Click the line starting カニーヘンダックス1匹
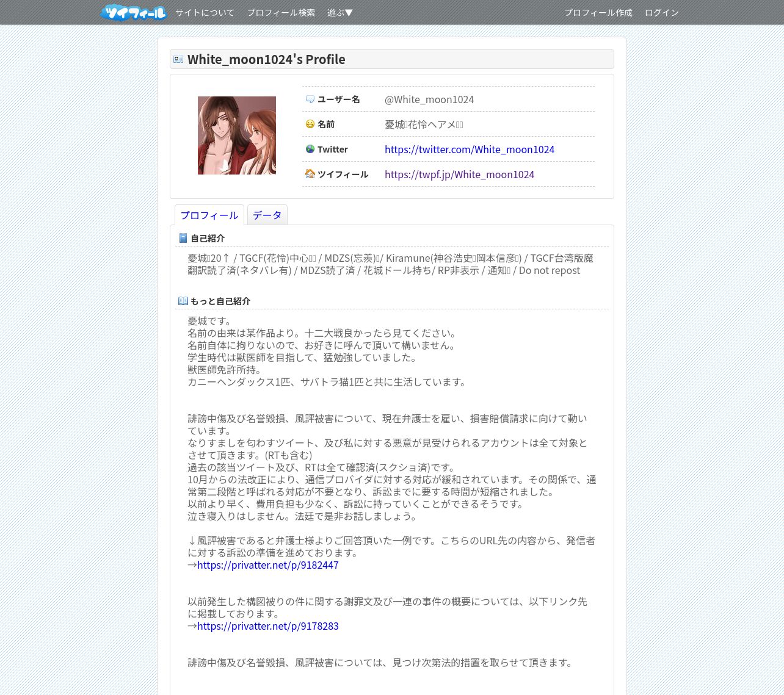Screen dimensions: 784x695 tap(328, 382)
